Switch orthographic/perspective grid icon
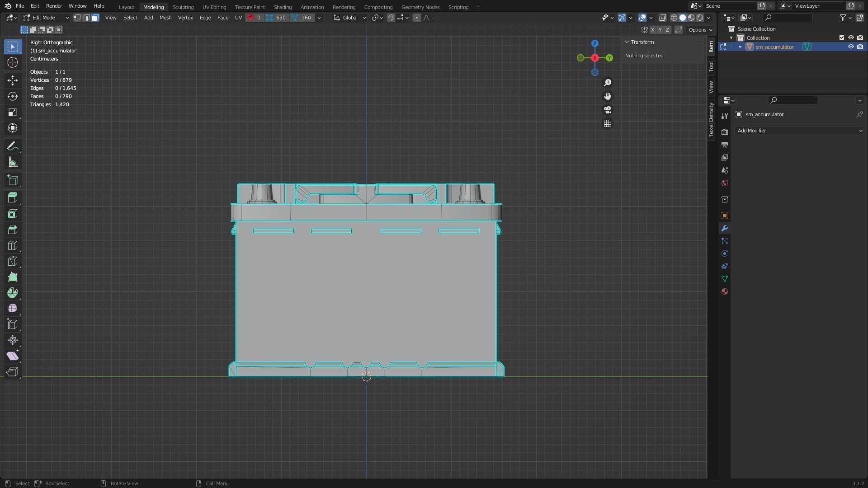Screen dimensions: 868x488 pyautogui.click(x=608, y=123)
